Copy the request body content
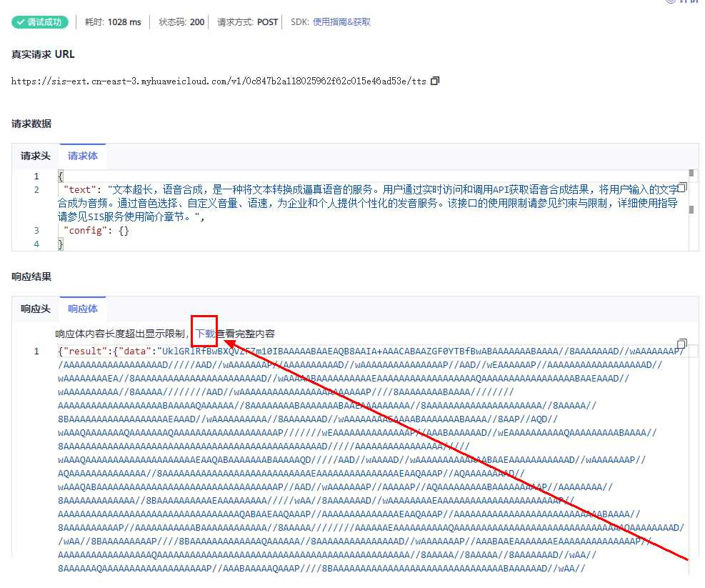Viewport: 705px width, 588px height. click(682, 187)
